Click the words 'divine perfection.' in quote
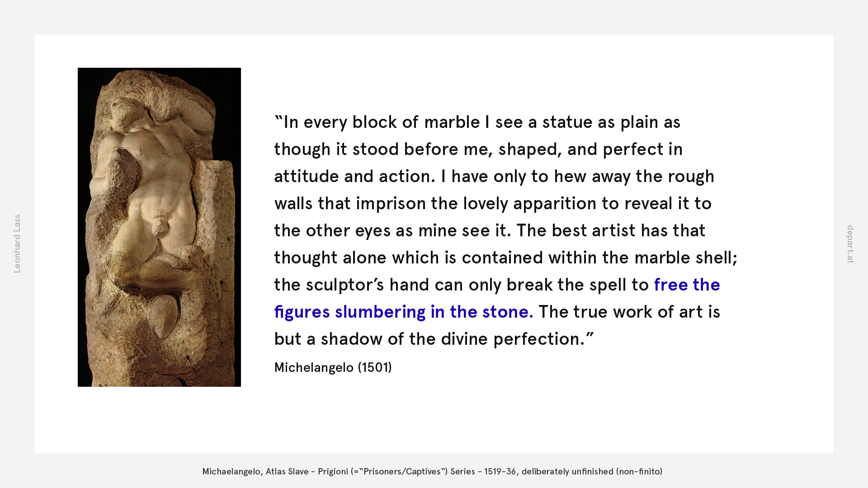 click(x=513, y=339)
